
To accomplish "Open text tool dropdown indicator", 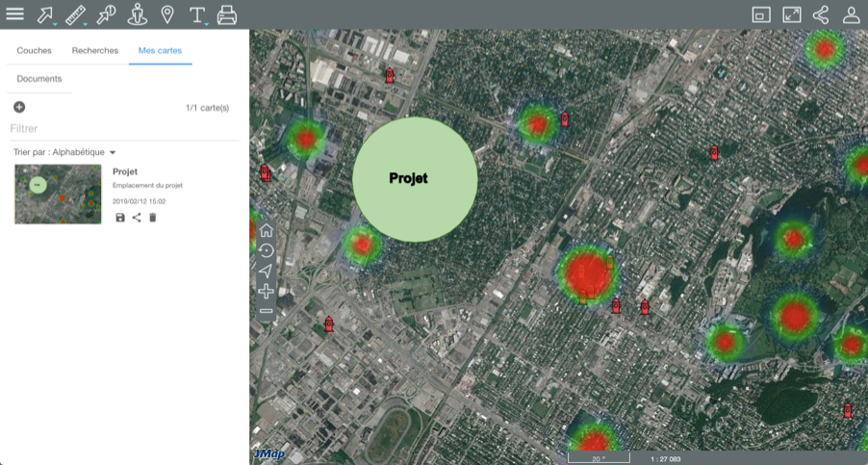I will pyautogui.click(x=207, y=24).
